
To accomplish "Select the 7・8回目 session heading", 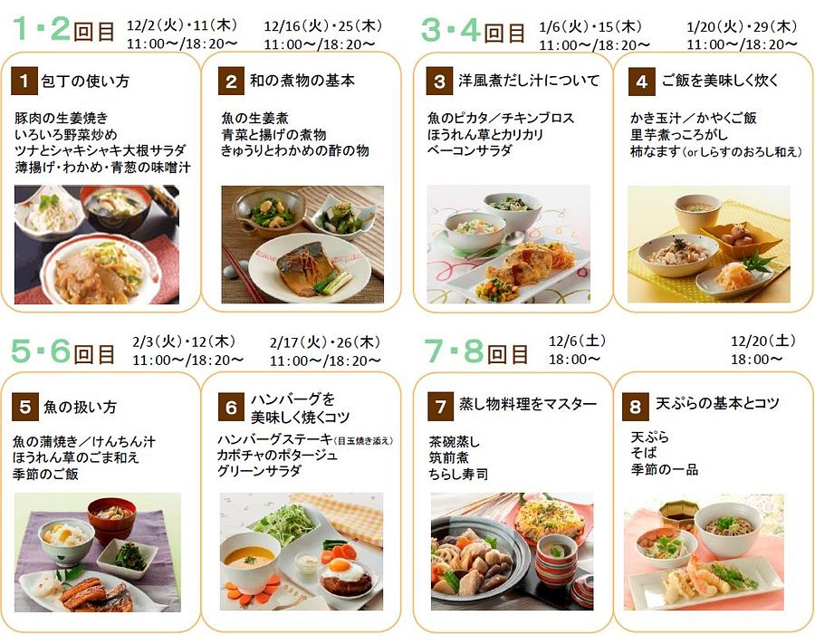I will [x=476, y=351].
